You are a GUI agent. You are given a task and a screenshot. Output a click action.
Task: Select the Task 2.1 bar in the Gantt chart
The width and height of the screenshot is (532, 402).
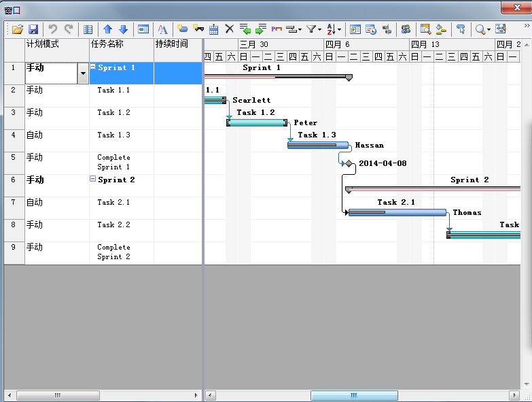click(397, 212)
